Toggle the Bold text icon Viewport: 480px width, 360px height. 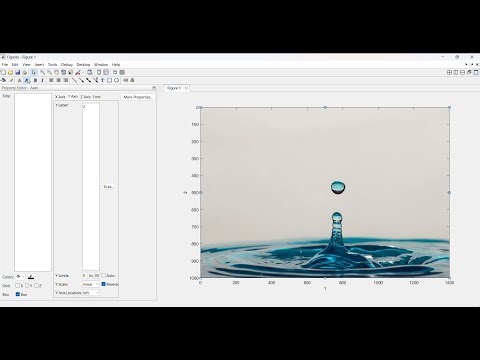click(35, 80)
